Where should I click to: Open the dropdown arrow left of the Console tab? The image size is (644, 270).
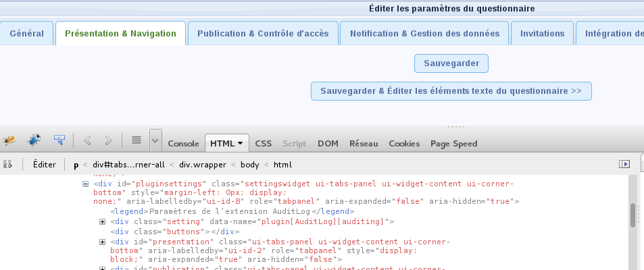point(156,140)
